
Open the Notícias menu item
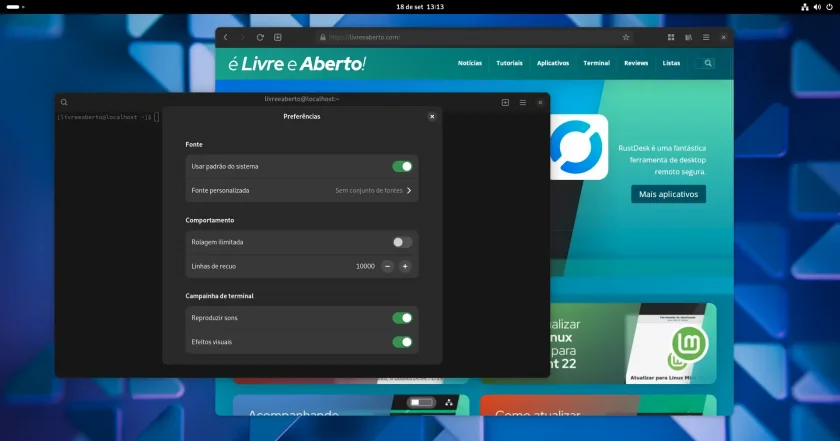(x=470, y=63)
